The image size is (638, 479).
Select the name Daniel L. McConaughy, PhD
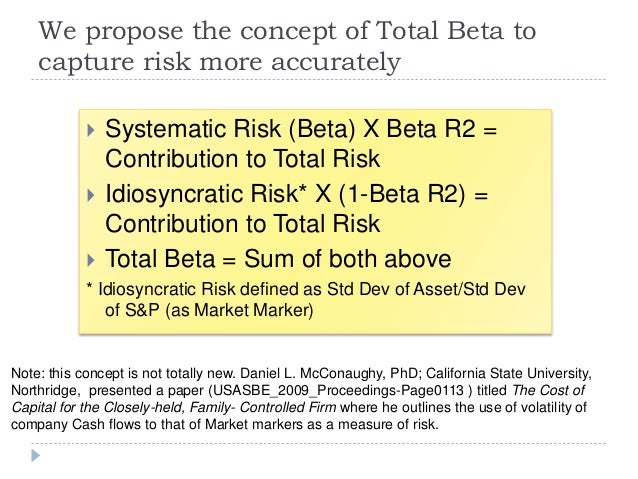tap(329, 373)
